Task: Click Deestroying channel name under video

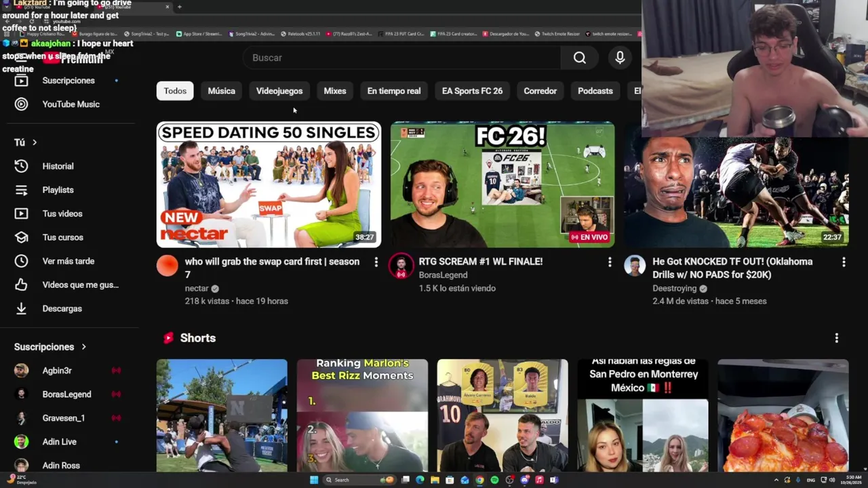Action: (x=674, y=288)
